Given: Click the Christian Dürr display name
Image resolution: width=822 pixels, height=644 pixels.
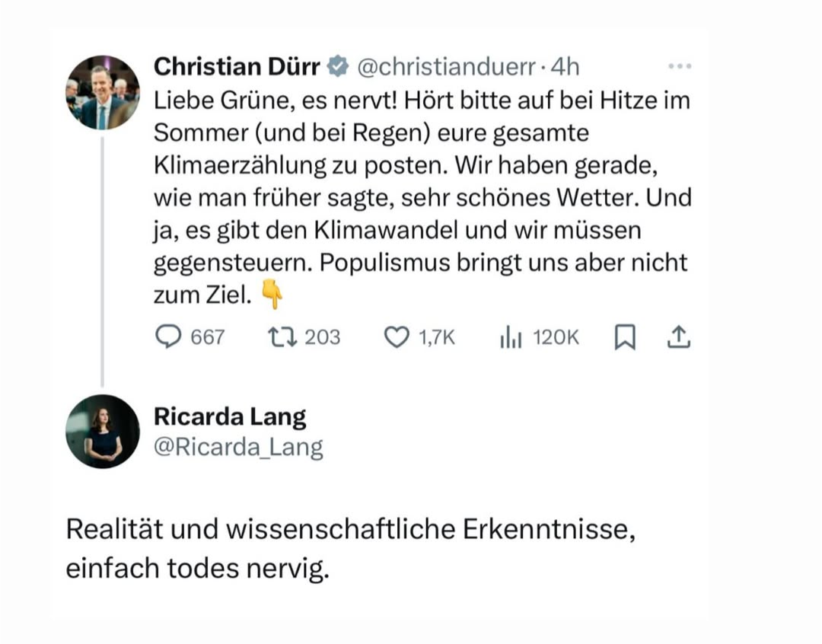Looking at the screenshot, I should [x=237, y=67].
